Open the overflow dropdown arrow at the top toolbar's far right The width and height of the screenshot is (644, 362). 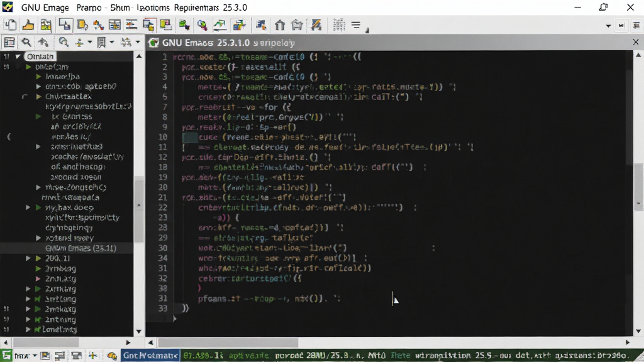click(x=608, y=25)
